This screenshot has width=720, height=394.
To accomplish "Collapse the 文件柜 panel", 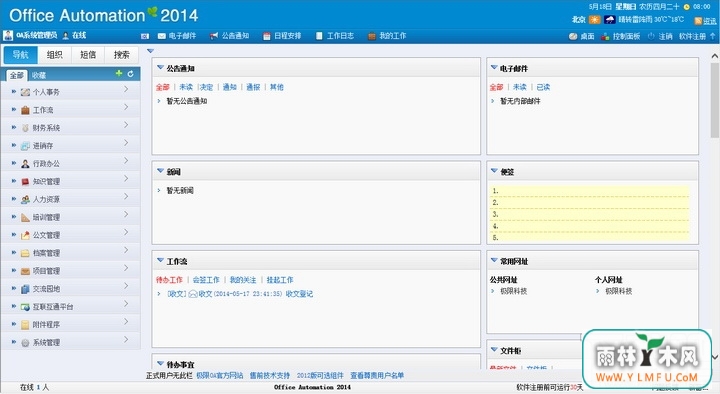I will point(494,350).
